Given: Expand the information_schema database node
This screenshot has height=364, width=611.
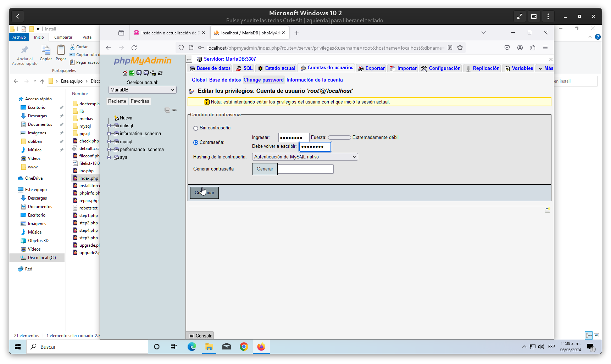Looking at the screenshot, I should [x=109, y=134].
